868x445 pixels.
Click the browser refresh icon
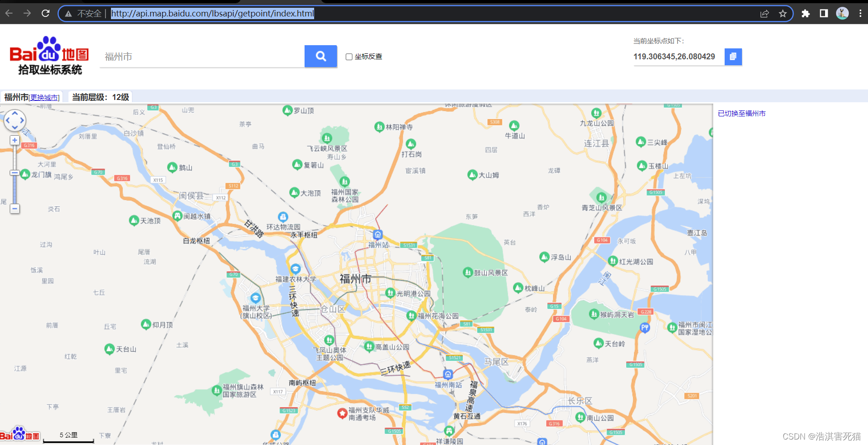pos(45,13)
